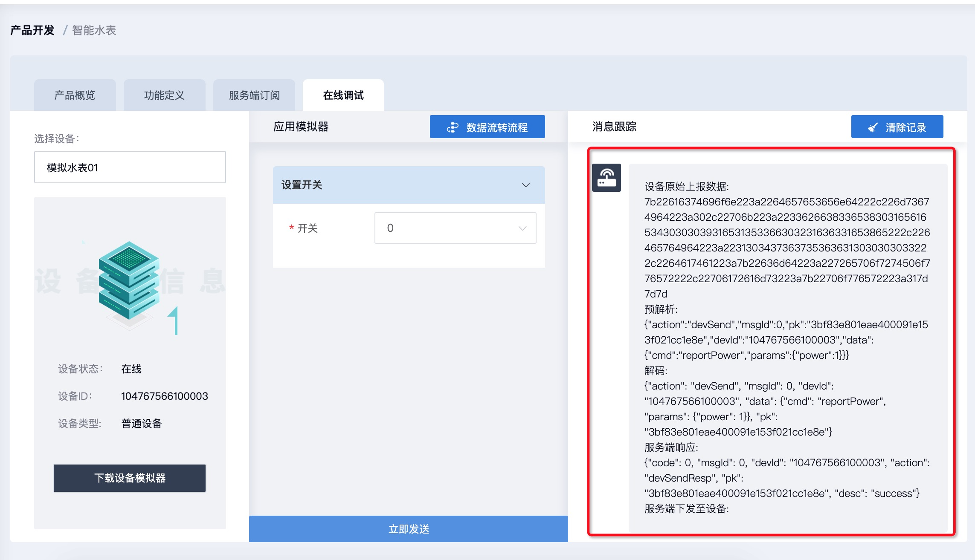Click the 清除记录 button
Image resolution: width=975 pixels, height=560 pixels.
click(x=897, y=127)
